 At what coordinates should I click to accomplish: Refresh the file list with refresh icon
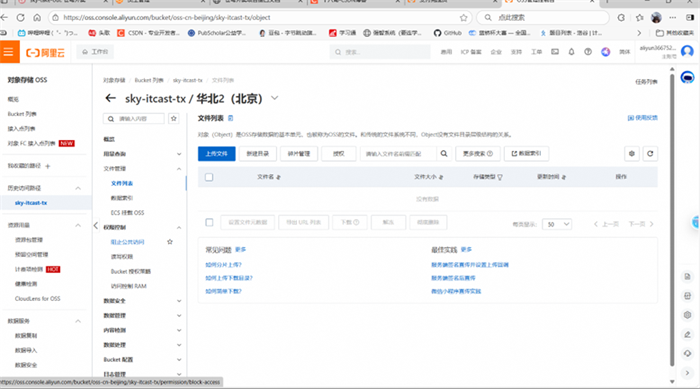pos(650,154)
